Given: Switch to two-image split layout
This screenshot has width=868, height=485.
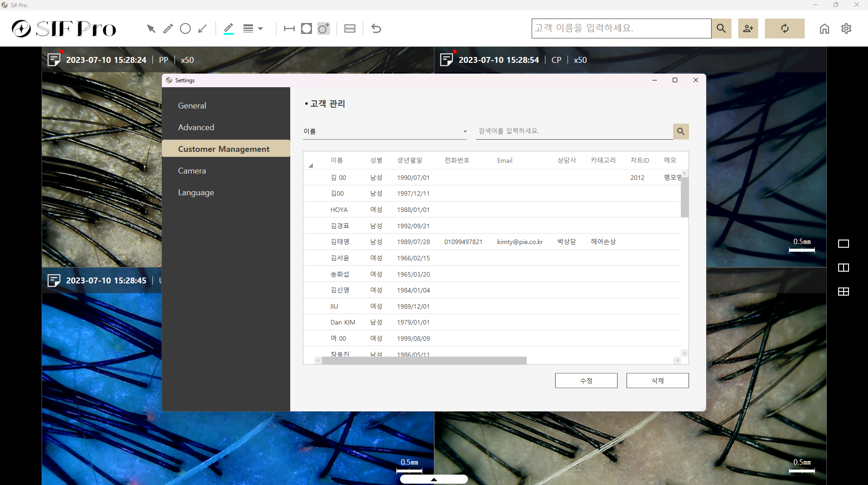Looking at the screenshot, I should tap(843, 268).
